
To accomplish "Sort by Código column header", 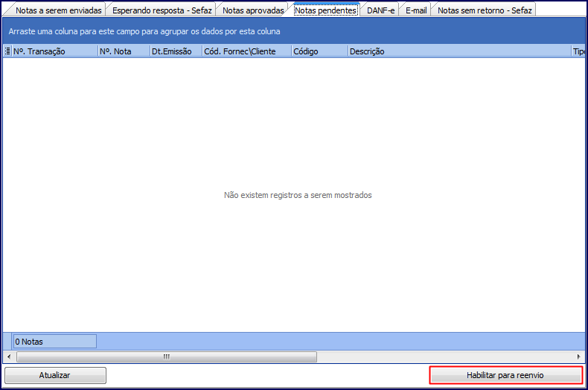I will coord(320,51).
